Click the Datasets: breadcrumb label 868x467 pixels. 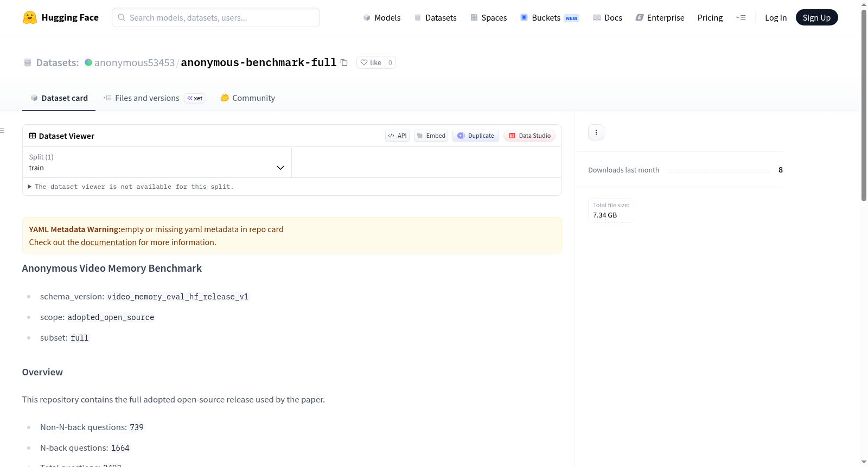pyautogui.click(x=58, y=62)
